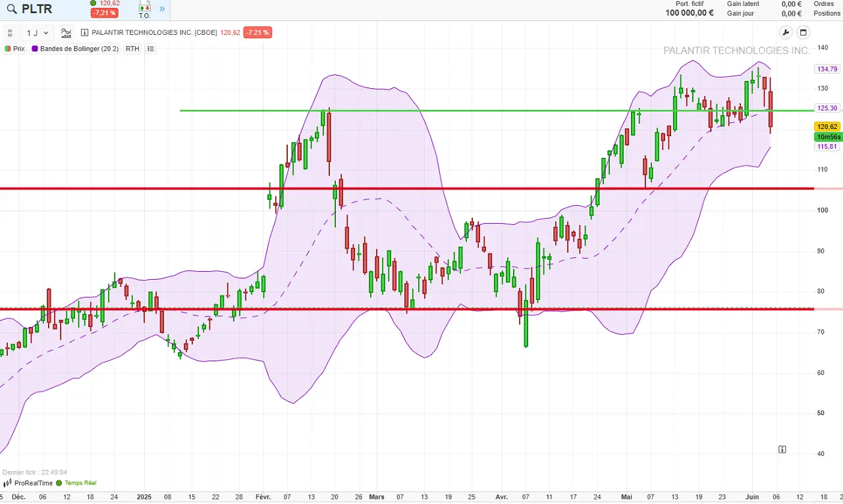843x504 pixels.
Task: Click the red -7,21 % badge beside PLTR
Action: pos(105,13)
